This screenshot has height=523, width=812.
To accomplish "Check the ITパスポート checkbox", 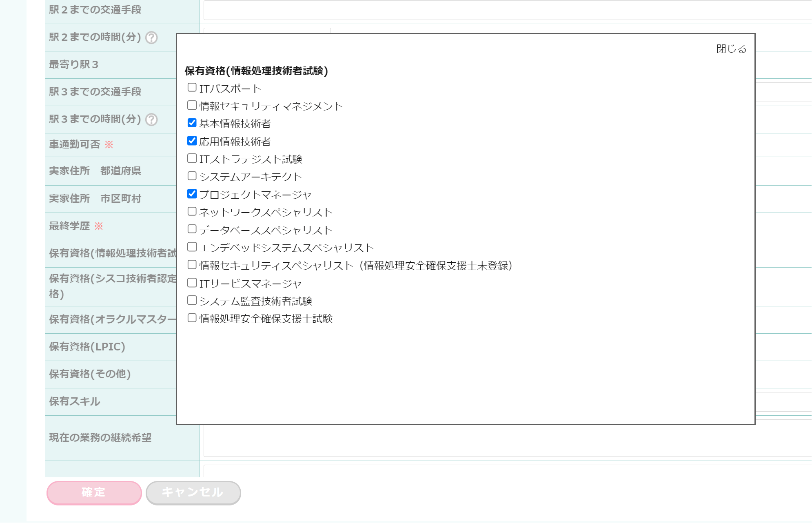I will click(x=192, y=87).
